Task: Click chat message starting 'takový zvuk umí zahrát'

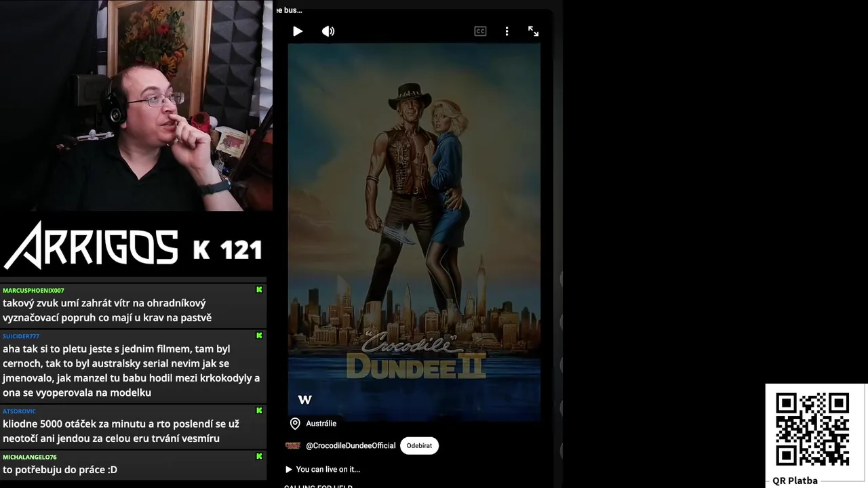Action: pos(107,310)
